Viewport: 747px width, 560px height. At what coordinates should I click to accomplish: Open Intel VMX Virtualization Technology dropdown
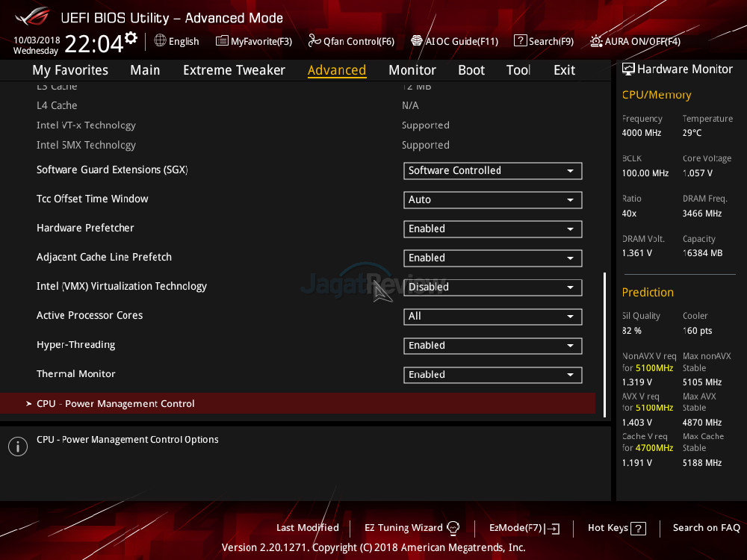tap(492, 287)
